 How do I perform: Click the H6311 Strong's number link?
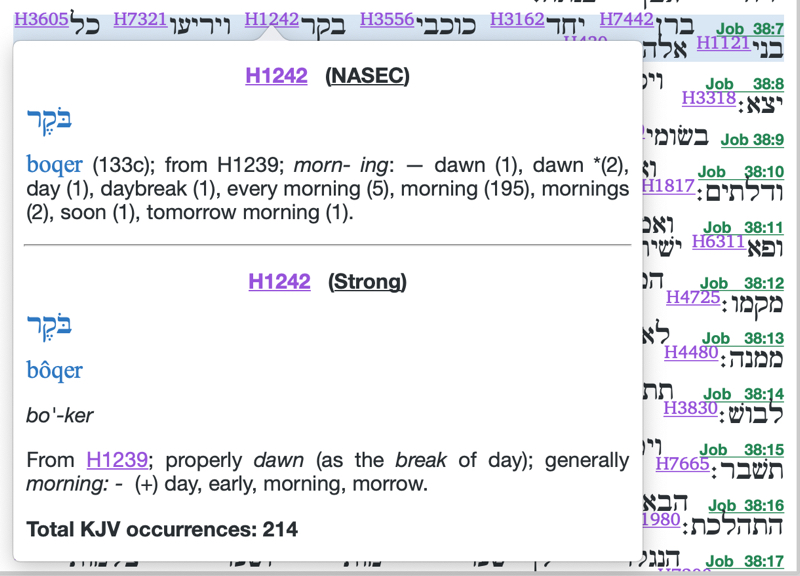coord(717,241)
